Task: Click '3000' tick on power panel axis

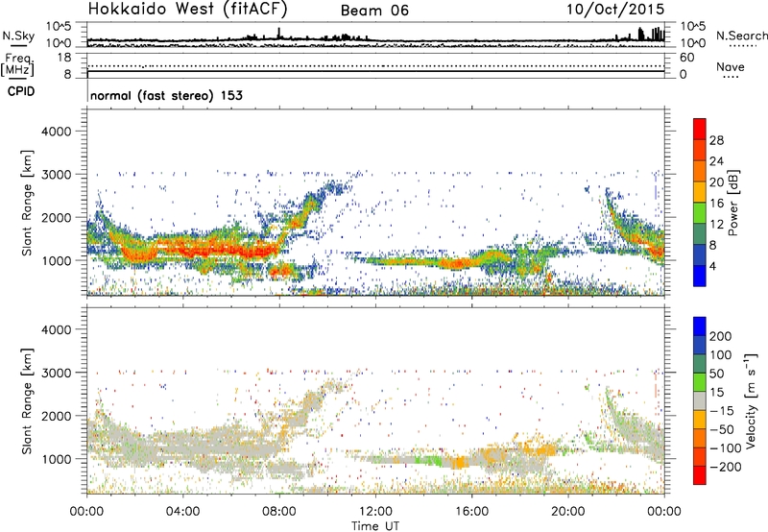Action: click(56, 175)
